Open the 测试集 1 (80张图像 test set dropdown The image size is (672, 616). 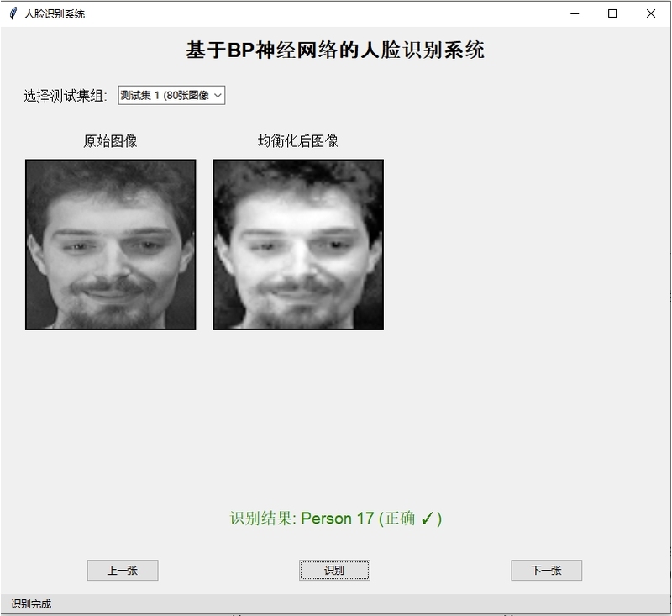tap(171, 95)
